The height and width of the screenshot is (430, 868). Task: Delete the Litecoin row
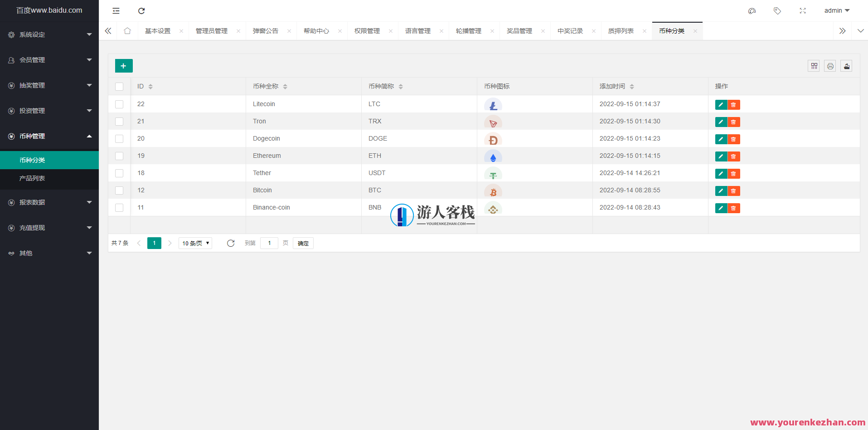734,104
